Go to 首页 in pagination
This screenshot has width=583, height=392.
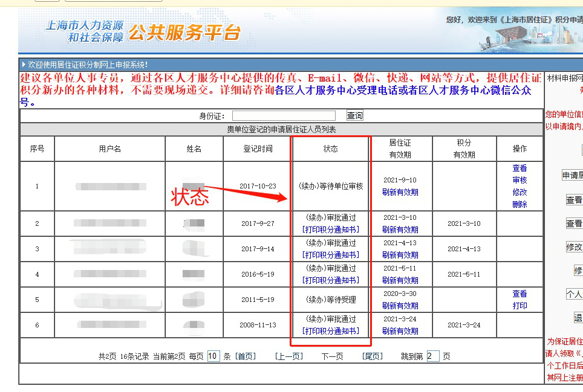click(x=246, y=356)
